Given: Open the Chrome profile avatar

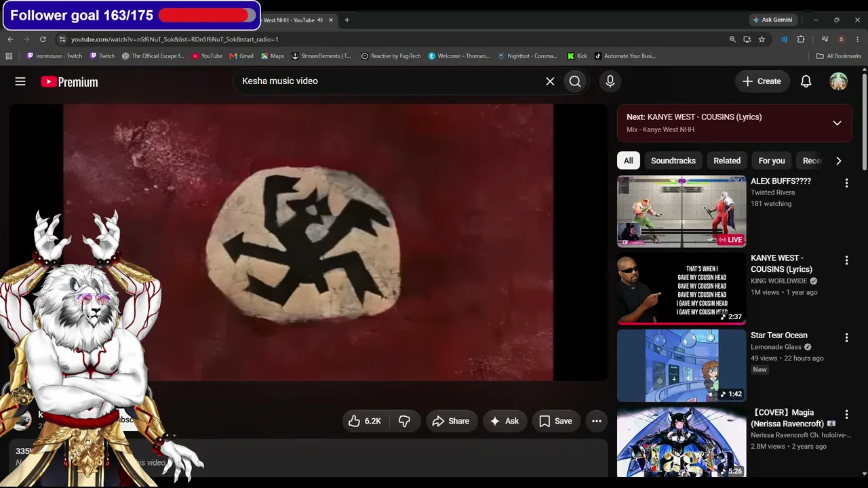Looking at the screenshot, I should [841, 39].
